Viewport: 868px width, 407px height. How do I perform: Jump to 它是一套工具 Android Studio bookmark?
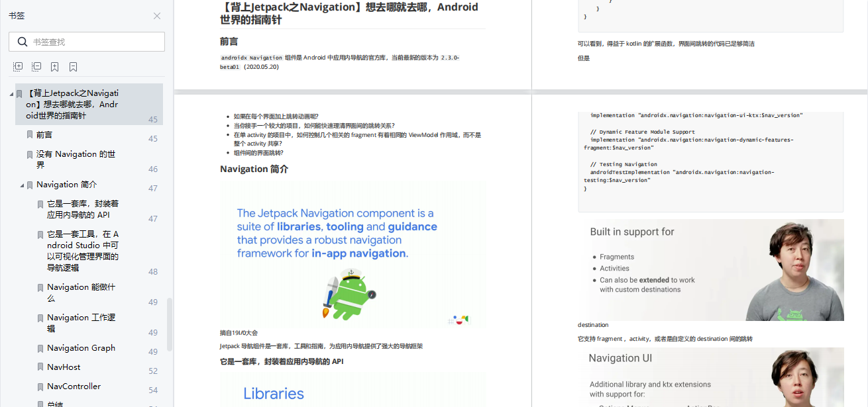point(83,251)
